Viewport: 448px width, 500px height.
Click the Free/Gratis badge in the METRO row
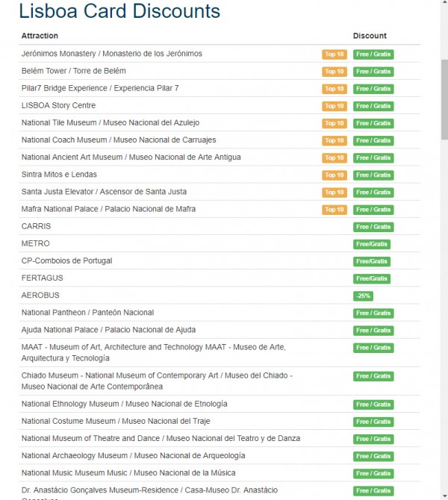click(371, 244)
